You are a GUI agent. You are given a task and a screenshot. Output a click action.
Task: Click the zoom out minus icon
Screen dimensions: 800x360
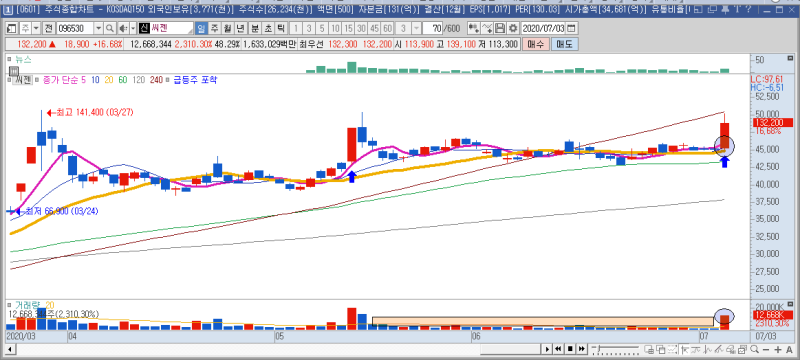click(x=766, y=349)
